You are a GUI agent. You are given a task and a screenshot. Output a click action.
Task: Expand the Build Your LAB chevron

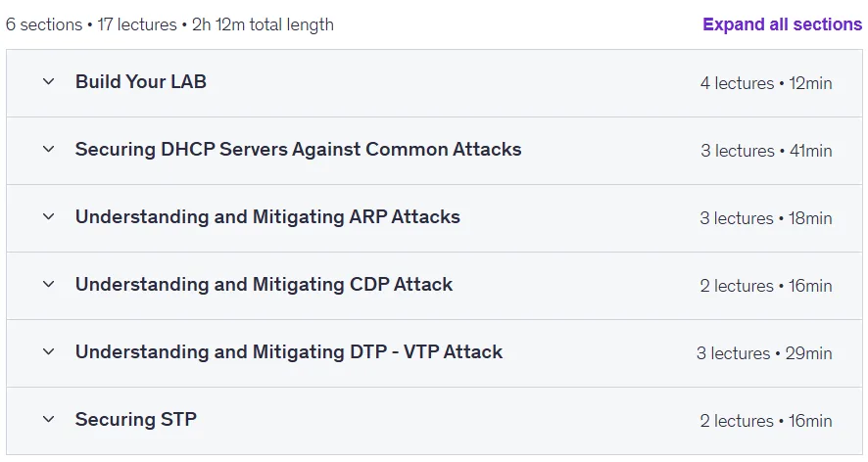pyautogui.click(x=49, y=82)
